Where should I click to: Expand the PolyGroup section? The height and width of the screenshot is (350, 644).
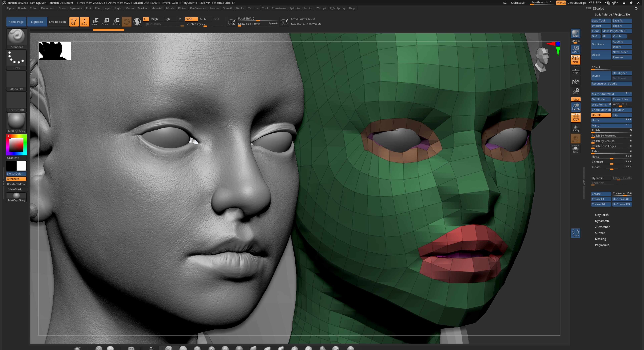click(x=602, y=245)
